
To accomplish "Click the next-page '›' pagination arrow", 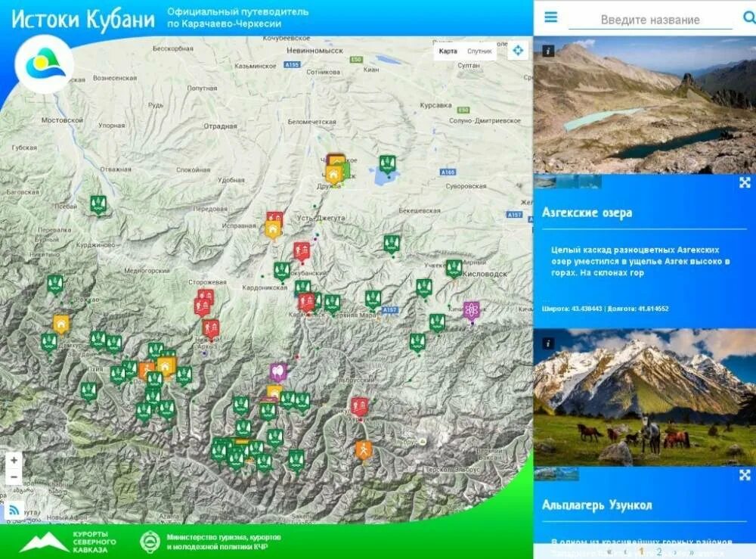I will [675, 551].
